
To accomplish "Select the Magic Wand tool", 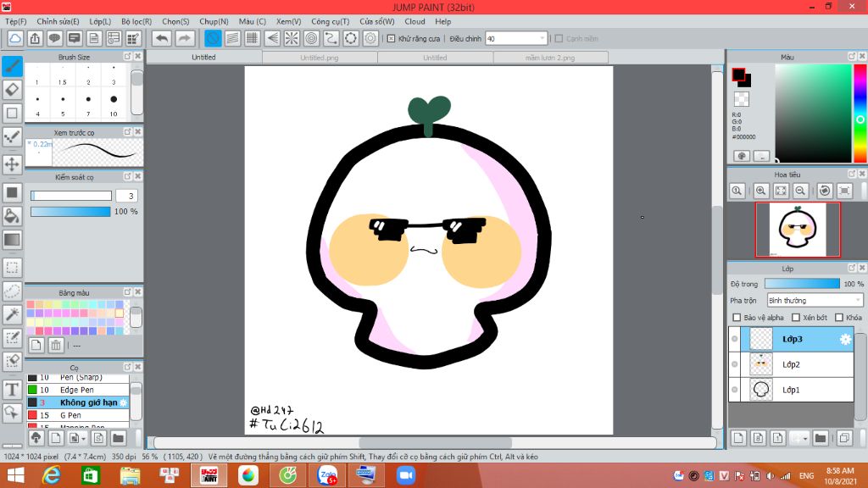I will [12, 314].
